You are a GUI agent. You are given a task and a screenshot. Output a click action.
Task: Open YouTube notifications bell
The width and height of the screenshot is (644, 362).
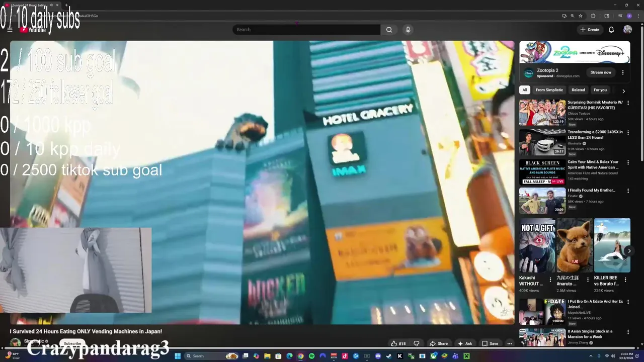611,30
